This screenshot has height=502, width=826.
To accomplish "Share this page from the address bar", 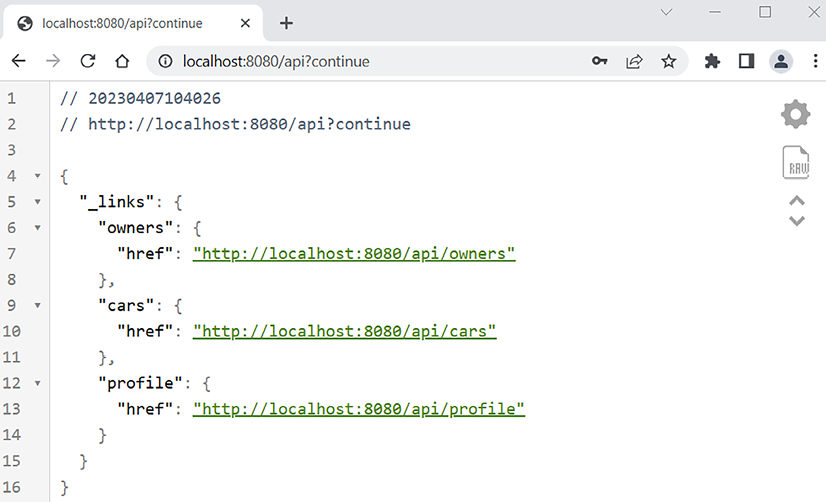I will point(634,61).
